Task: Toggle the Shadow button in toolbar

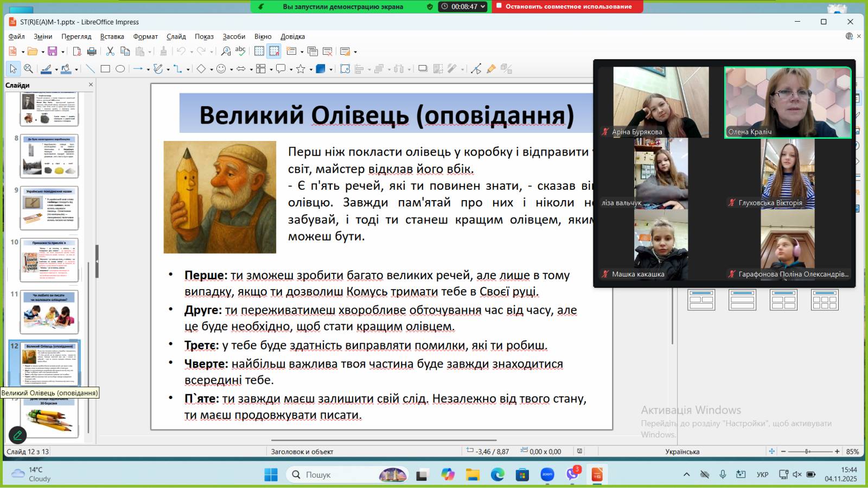Action: (x=423, y=69)
